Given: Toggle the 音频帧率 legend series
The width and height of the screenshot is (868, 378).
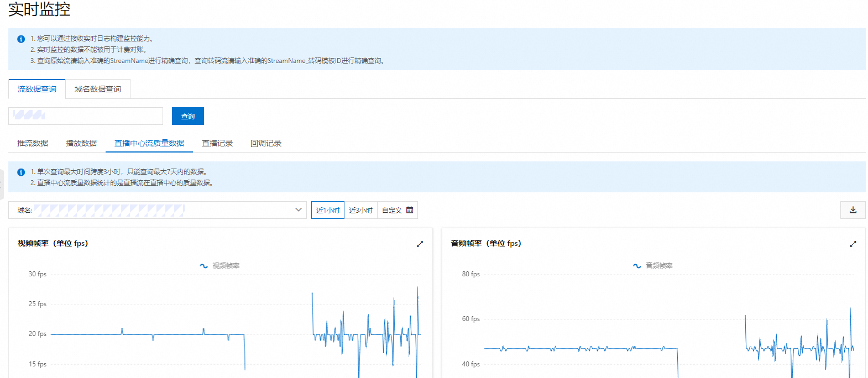Looking at the screenshot, I should pos(653,266).
